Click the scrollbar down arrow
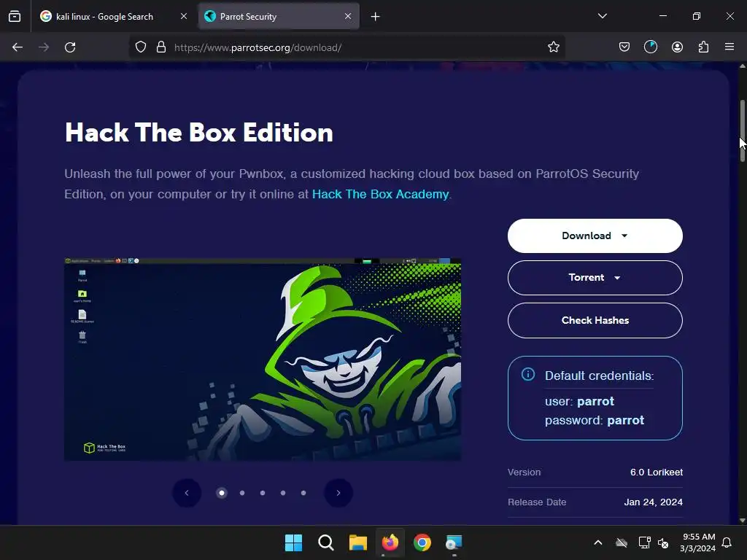Screen dimensions: 747x560 [x=742, y=521]
